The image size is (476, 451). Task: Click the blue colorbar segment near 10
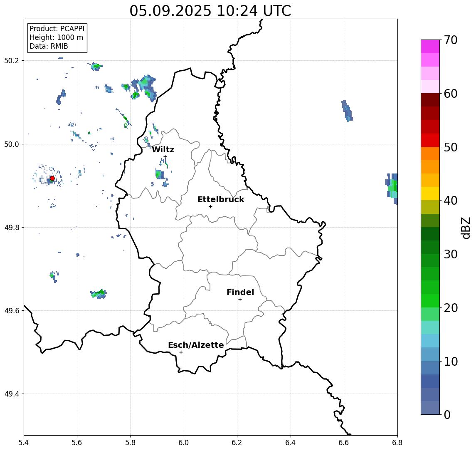(x=430, y=367)
